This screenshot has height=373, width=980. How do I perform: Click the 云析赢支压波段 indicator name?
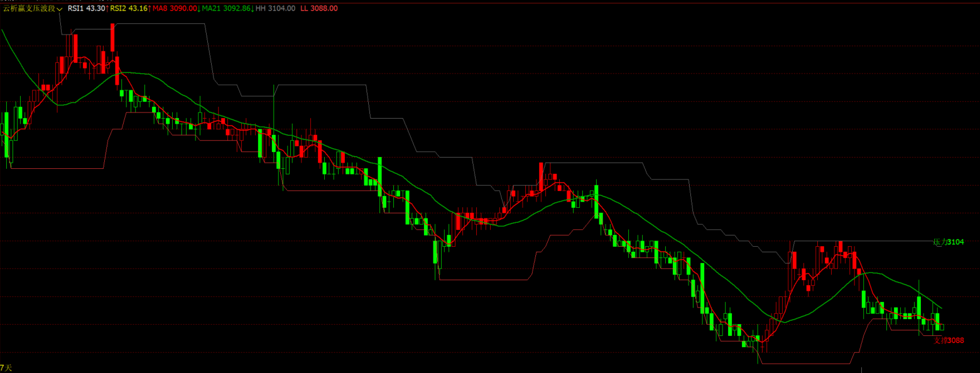point(29,9)
